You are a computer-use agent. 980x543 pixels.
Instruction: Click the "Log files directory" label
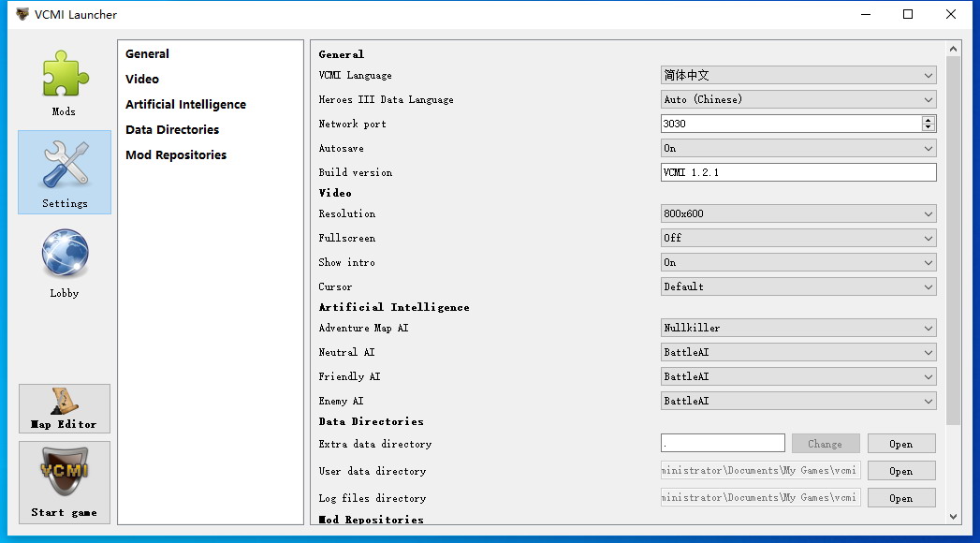(x=372, y=498)
